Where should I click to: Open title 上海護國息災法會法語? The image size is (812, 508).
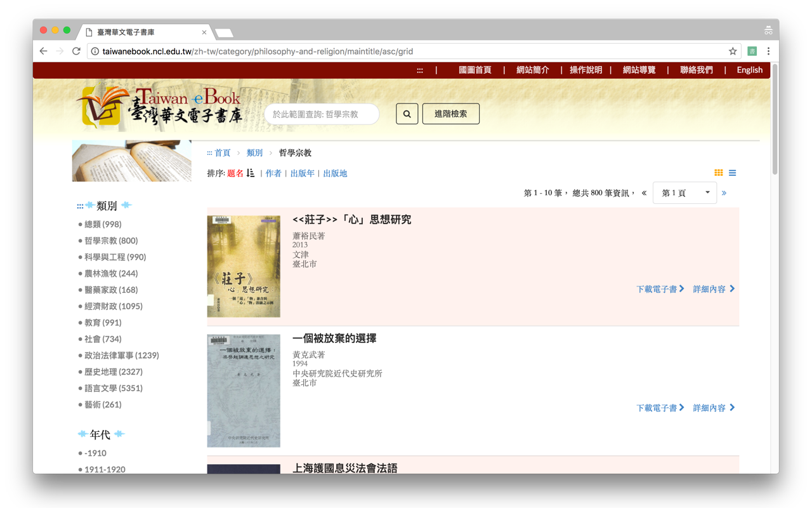pos(344,468)
